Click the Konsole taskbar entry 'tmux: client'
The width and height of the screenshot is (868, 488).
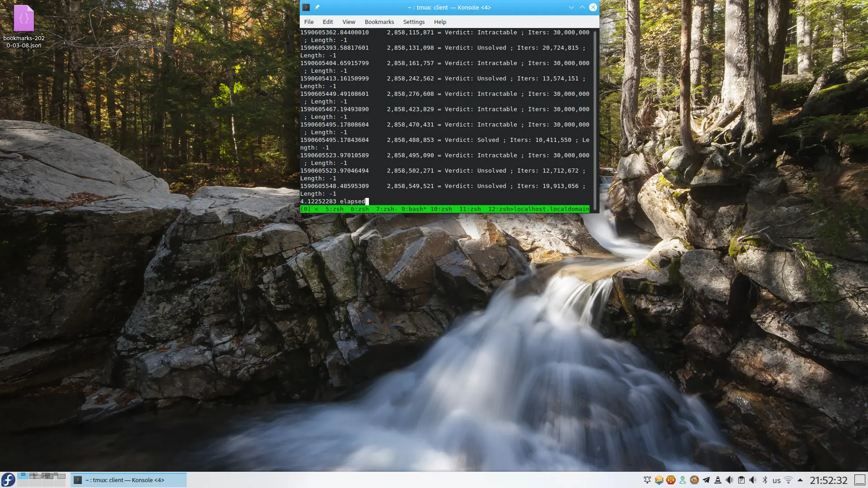[x=128, y=480]
